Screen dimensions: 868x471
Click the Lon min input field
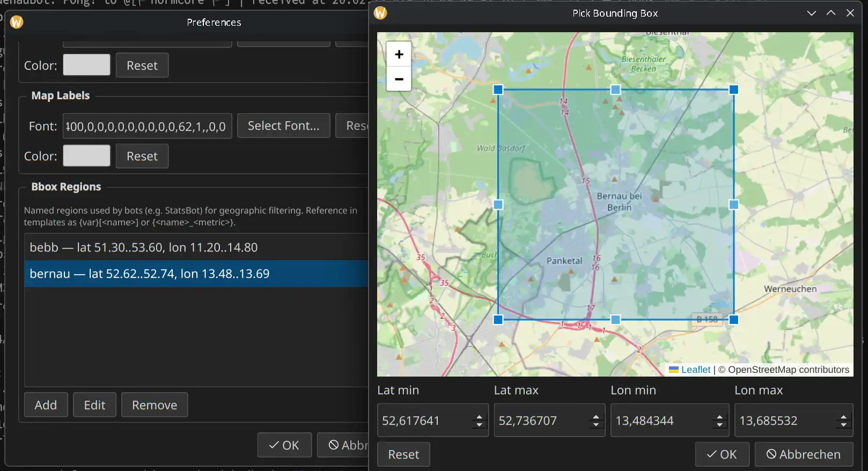[x=661, y=421]
